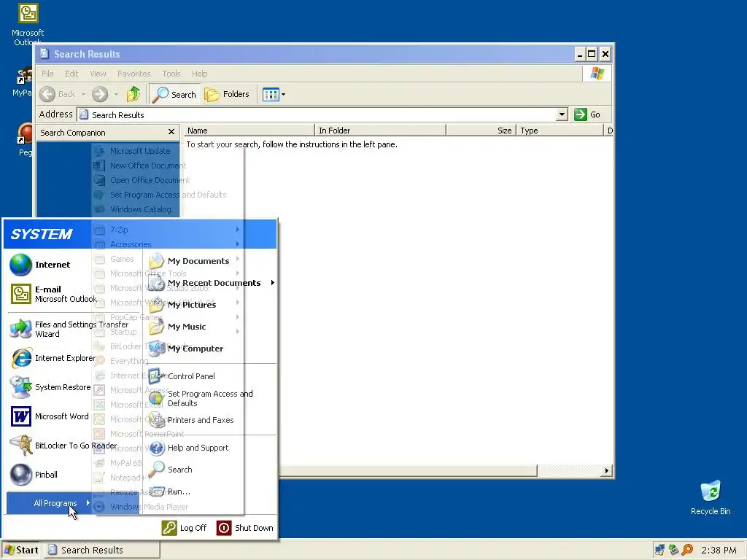
Task: Click New Office Document entry
Action: click(x=139, y=166)
